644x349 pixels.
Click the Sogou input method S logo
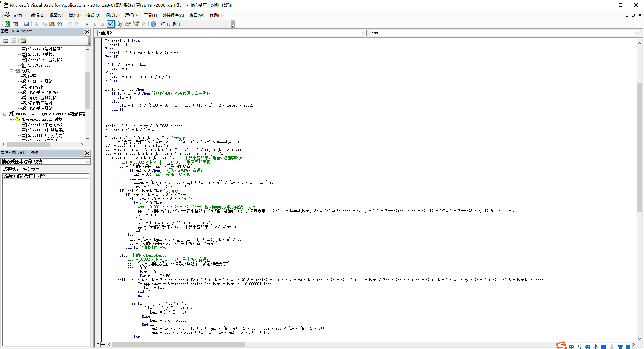pos(561,346)
